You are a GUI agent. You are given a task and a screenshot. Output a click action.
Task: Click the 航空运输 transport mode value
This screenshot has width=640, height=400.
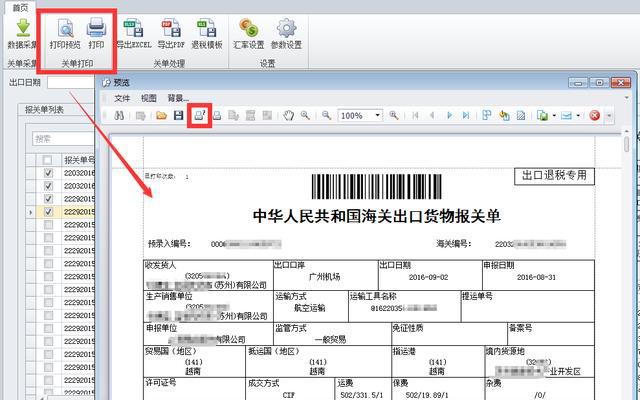coord(309,308)
